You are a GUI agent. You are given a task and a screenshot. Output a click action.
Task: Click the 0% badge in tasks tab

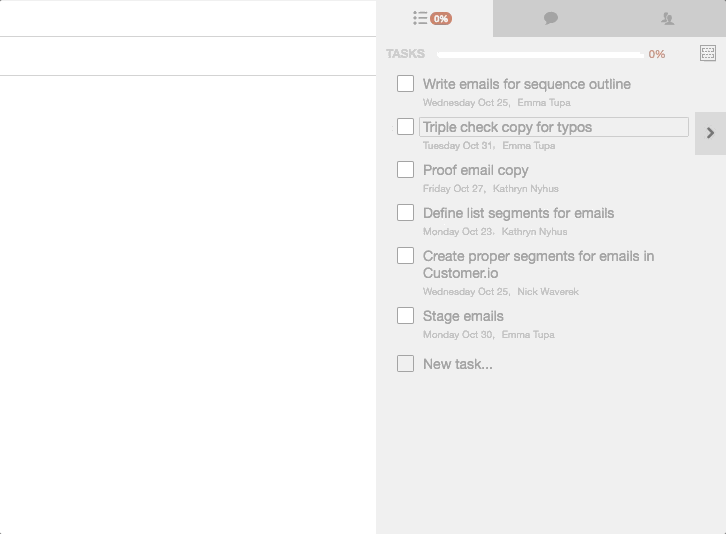coord(441,19)
